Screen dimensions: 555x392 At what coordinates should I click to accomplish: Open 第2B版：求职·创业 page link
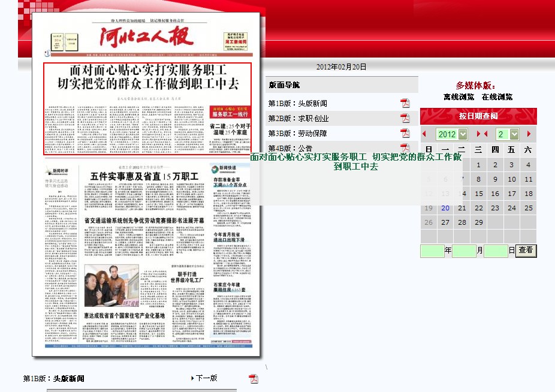click(298, 118)
